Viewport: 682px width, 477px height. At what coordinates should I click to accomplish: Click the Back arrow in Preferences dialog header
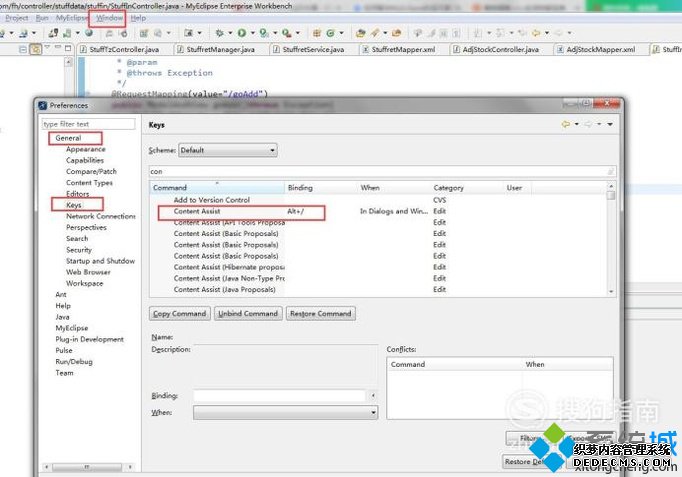[x=565, y=124]
